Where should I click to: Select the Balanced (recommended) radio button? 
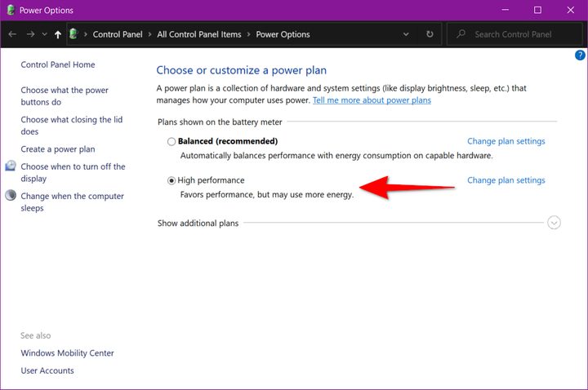[171, 142]
